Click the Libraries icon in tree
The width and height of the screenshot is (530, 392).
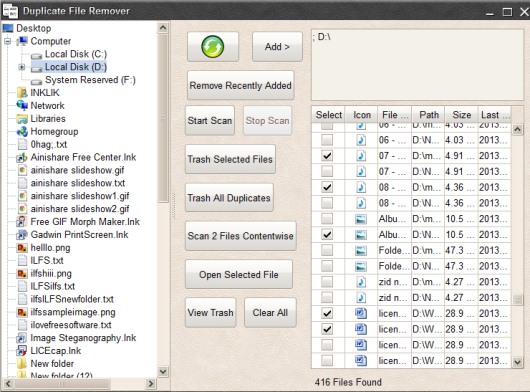pyautogui.click(x=22, y=119)
